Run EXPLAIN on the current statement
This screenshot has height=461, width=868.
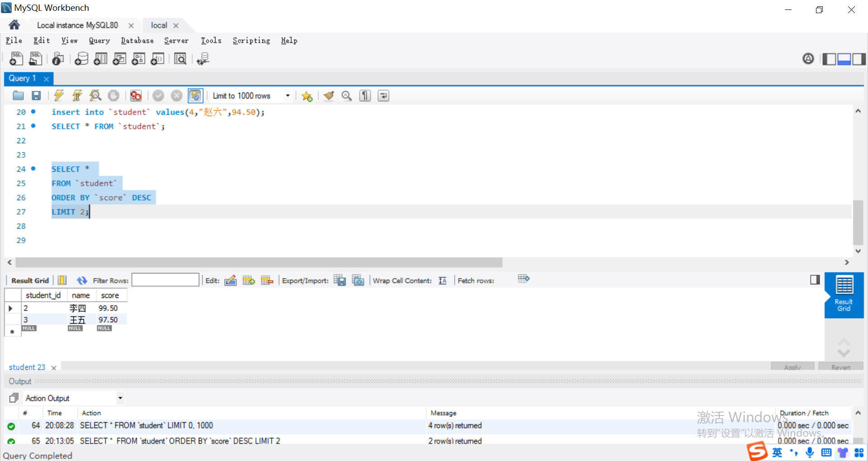[x=95, y=95]
